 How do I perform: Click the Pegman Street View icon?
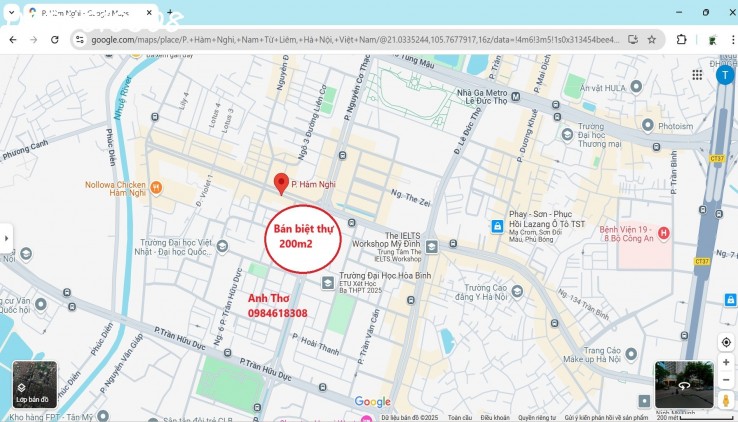coord(726,401)
